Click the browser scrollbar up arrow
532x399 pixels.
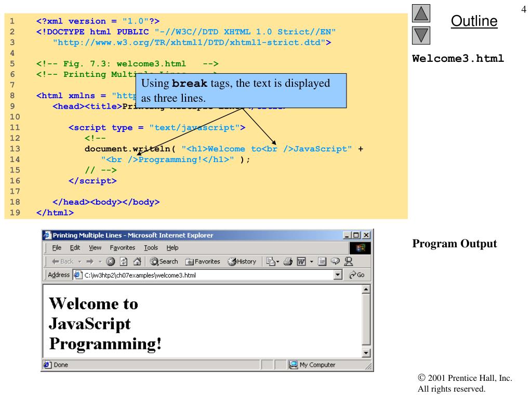point(366,290)
